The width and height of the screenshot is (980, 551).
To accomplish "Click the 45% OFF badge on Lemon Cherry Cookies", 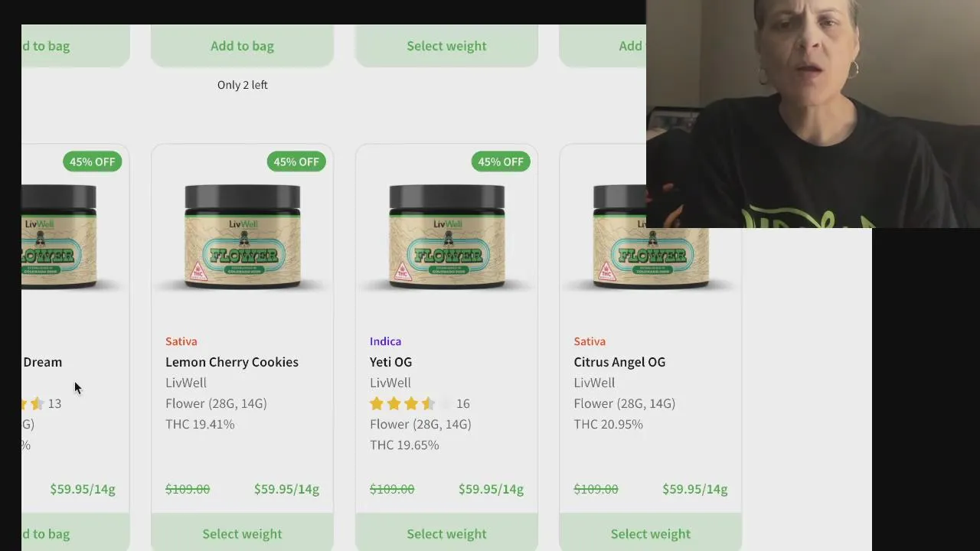I will point(296,161).
